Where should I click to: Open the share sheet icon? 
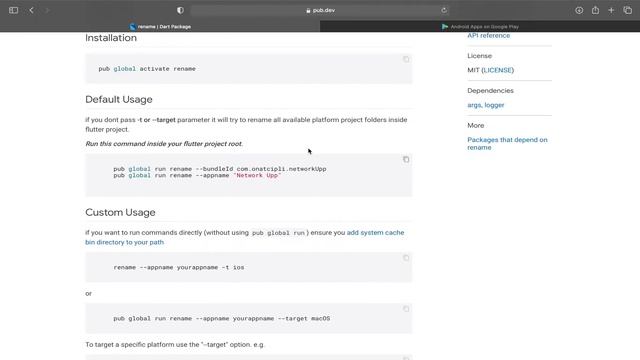point(595,10)
